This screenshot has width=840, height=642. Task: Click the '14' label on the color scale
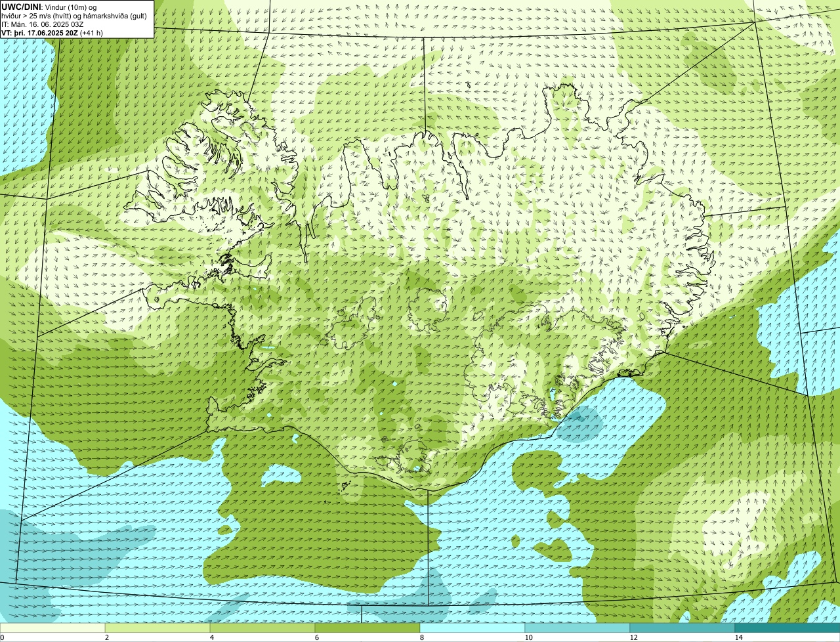738,637
